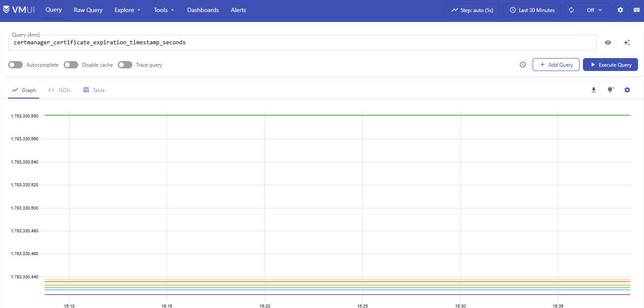Click the sparkle prettify query icon

(x=627, y=43)
